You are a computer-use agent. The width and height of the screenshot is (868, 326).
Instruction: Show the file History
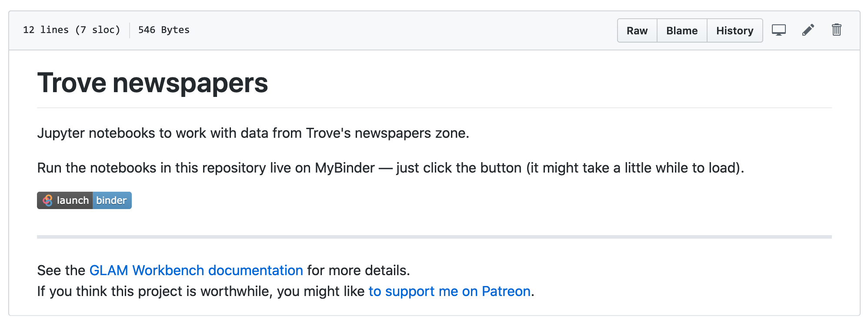click(734, 30)
